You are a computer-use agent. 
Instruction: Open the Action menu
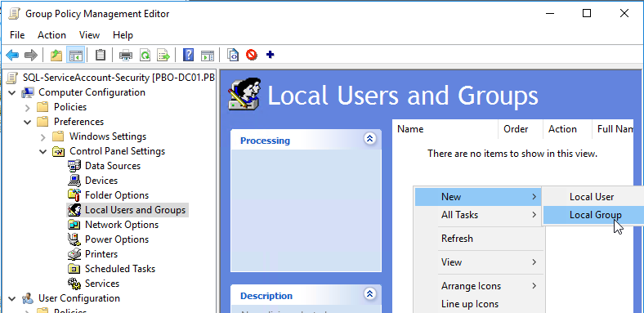pos(51,35)
